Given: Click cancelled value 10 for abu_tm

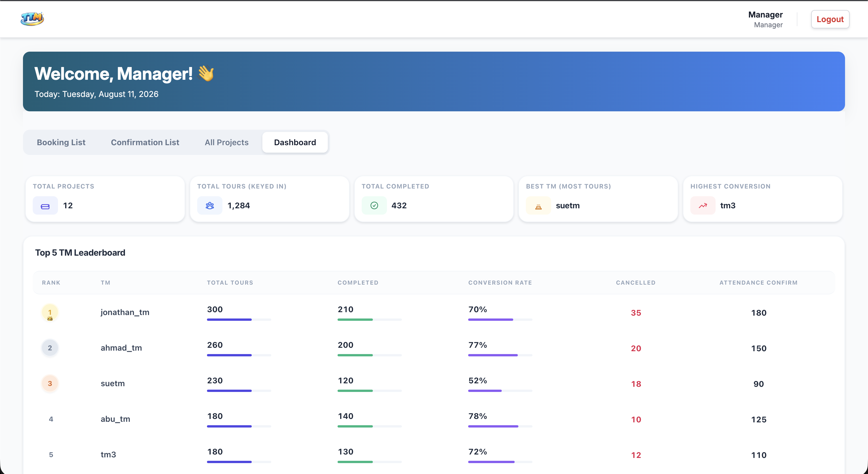Looking at the screenshot, I should pyautogui.click(x=636, y=420).
